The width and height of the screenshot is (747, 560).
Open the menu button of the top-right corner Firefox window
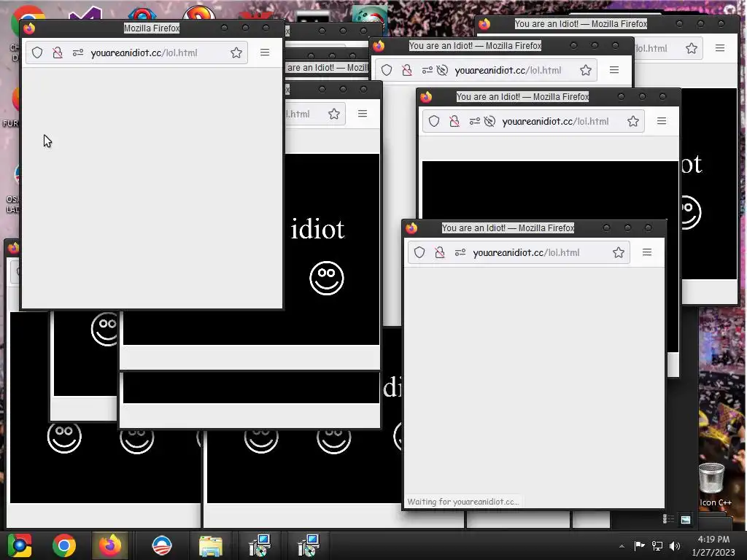(x=720, y=47)
